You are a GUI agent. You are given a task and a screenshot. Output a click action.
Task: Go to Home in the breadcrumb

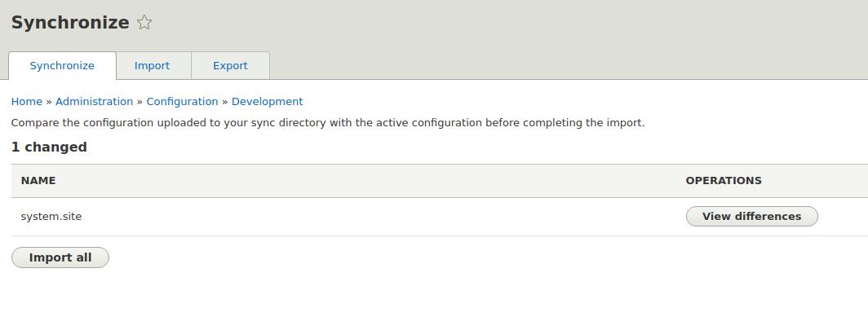coord(27,102)
